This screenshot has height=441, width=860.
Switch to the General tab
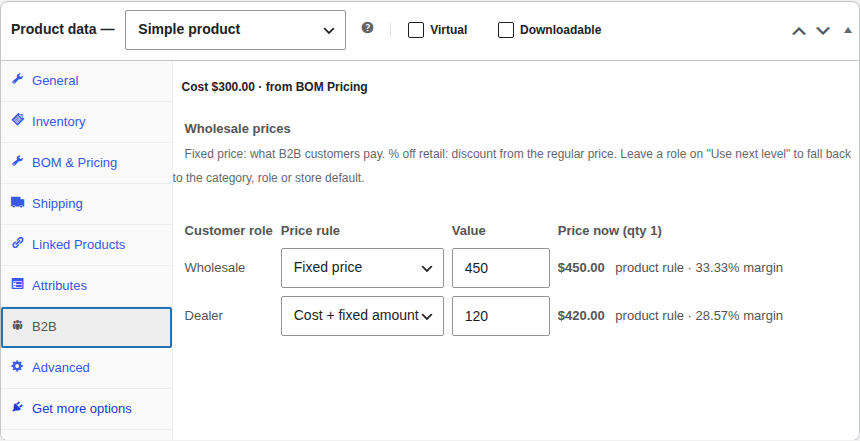(x=87, y=81)
